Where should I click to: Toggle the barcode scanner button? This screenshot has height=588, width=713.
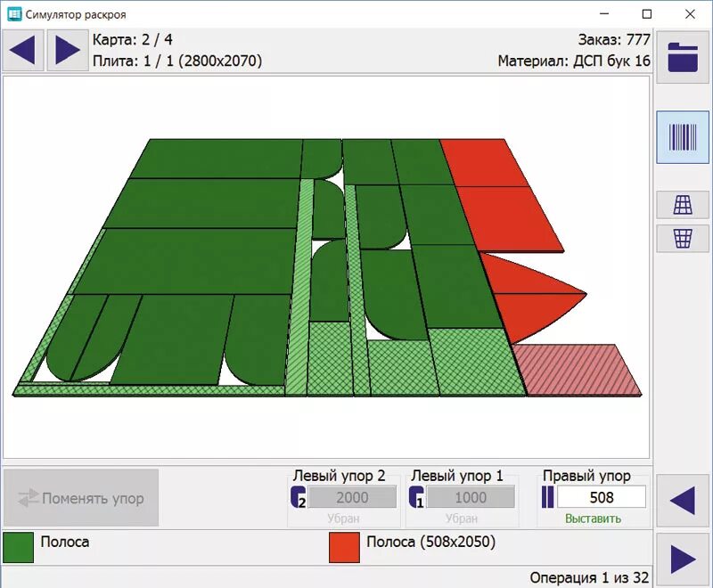click(x=683, y=137)
